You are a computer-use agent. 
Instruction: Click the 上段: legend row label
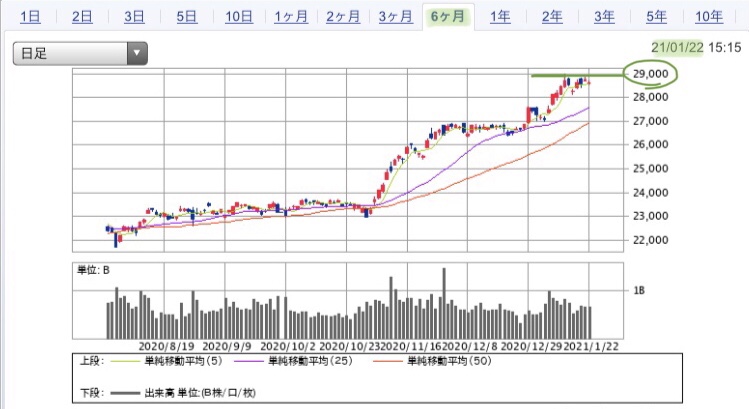(92, 361)
